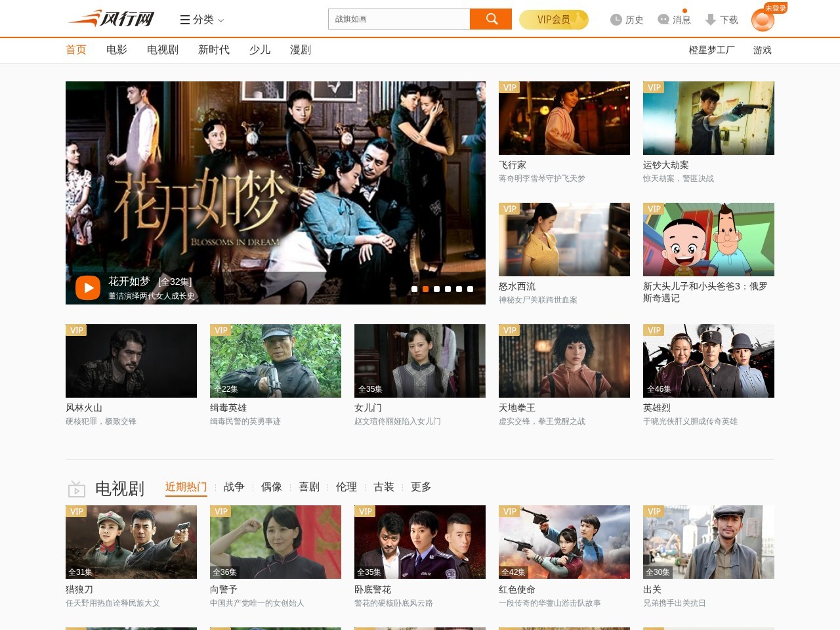Open the 橙星梦工厂 link
The width and height of the screenshot is (840, 630).
[x=712, y=50]
